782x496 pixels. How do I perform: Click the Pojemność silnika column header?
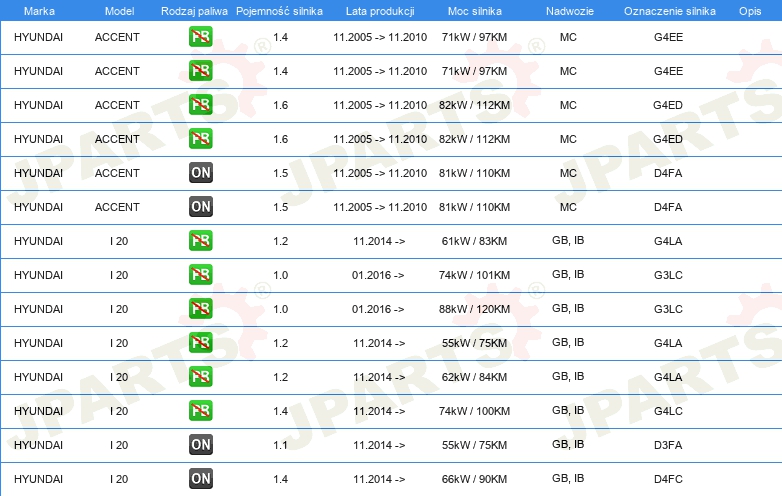[x=279, y=10]
